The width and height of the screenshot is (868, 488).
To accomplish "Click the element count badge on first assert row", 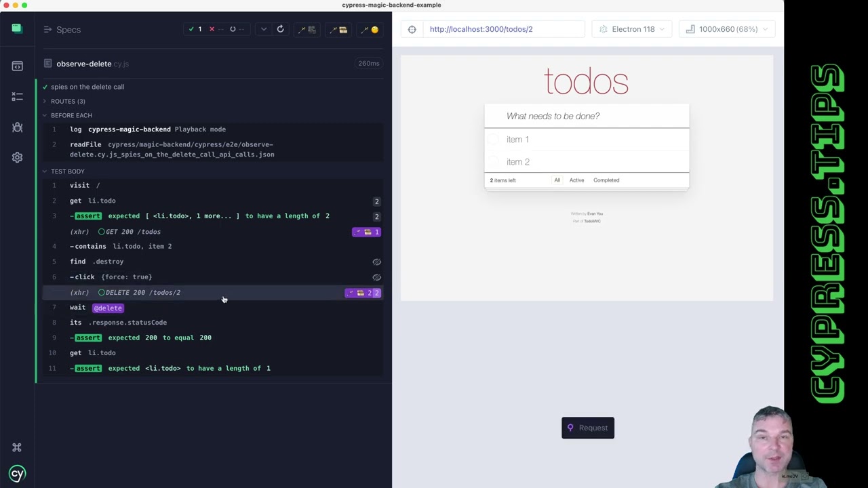I will point(376,216).
